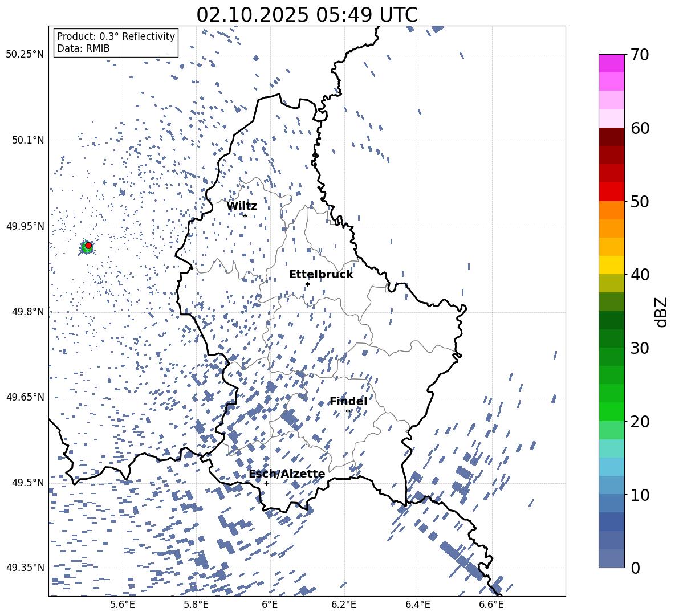
Task: Click the Findel station cross marker
Action: (x=348, y=411)
